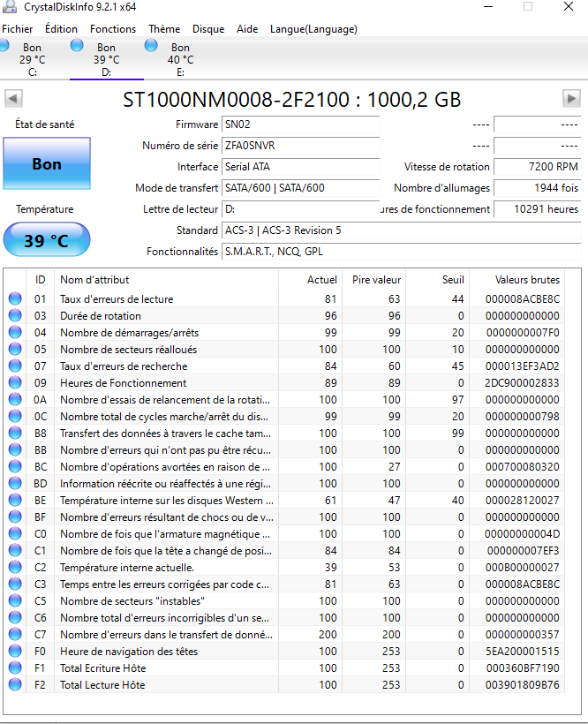This screenshot has height=724, width=588.
Task: Open the Thème menu
Action: (164, 29)
